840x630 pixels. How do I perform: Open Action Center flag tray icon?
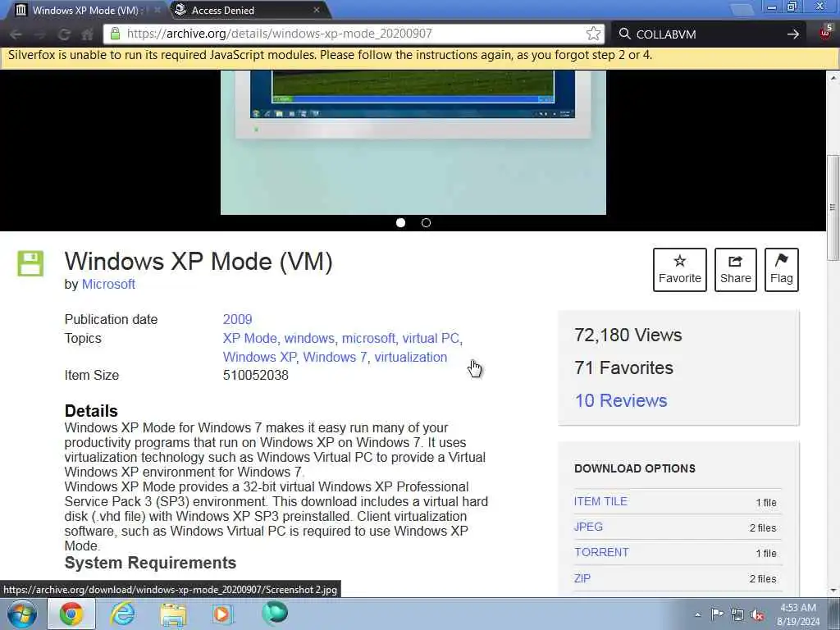click(717, 614)
